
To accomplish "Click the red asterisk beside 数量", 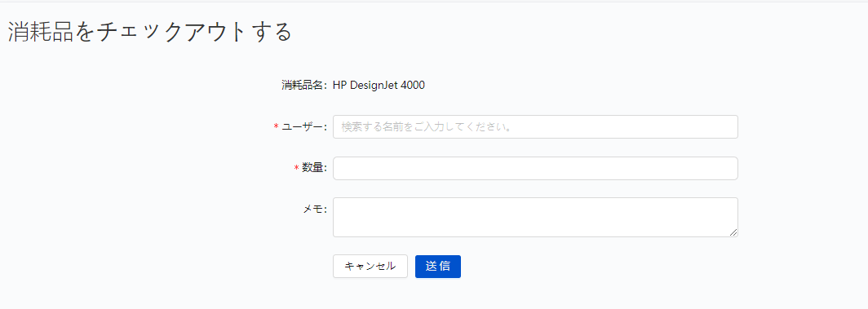I will (x=296, y=169).
